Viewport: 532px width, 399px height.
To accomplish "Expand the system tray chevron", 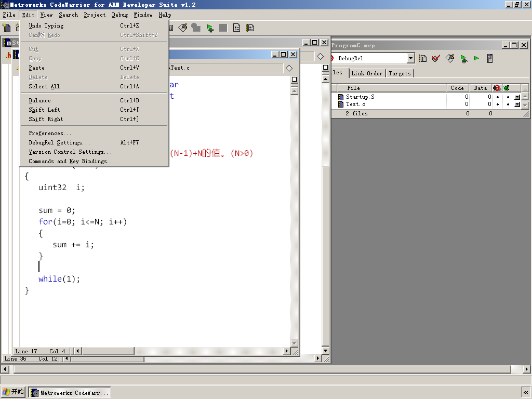I will (526, 393).
